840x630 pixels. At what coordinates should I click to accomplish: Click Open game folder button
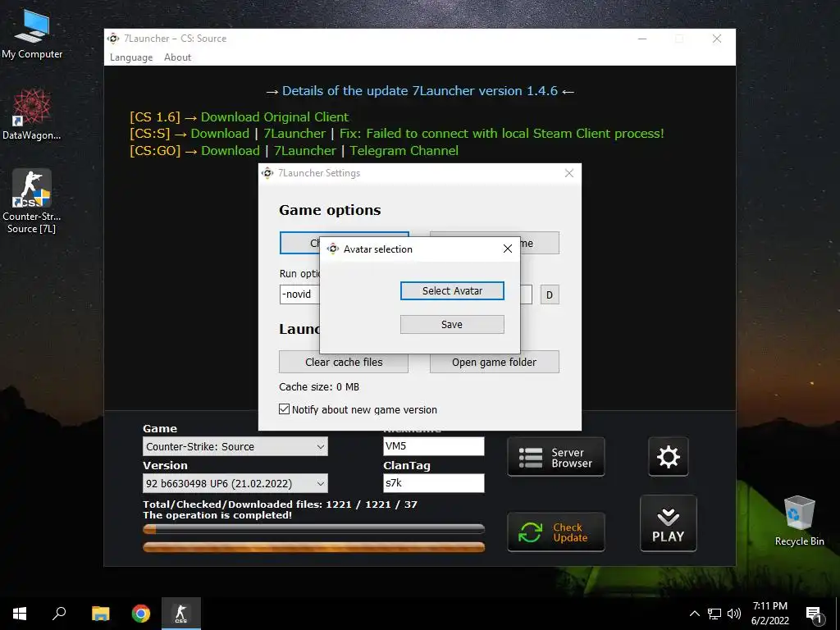click(495, 362)
